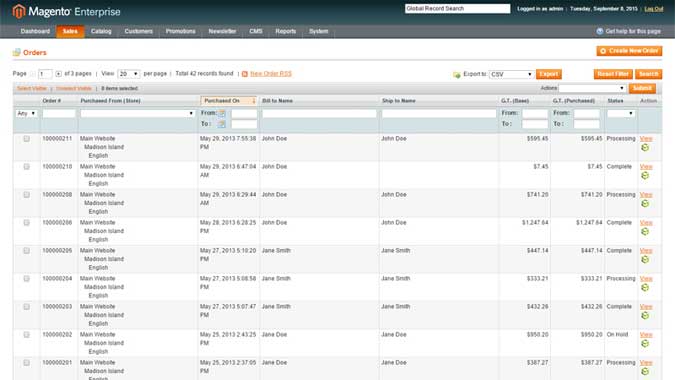Screen dimensions: 675x380
Task: Click reorder icon for order 100000205
Action: 645,260
